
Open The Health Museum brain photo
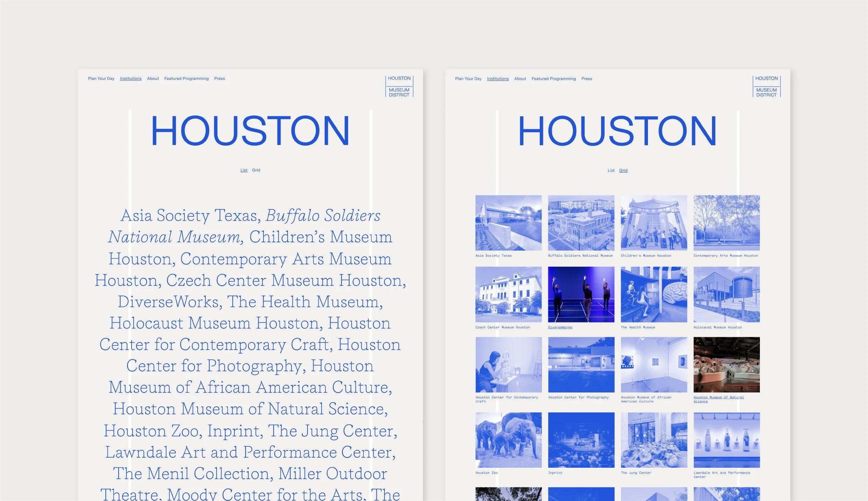point(654,294)
